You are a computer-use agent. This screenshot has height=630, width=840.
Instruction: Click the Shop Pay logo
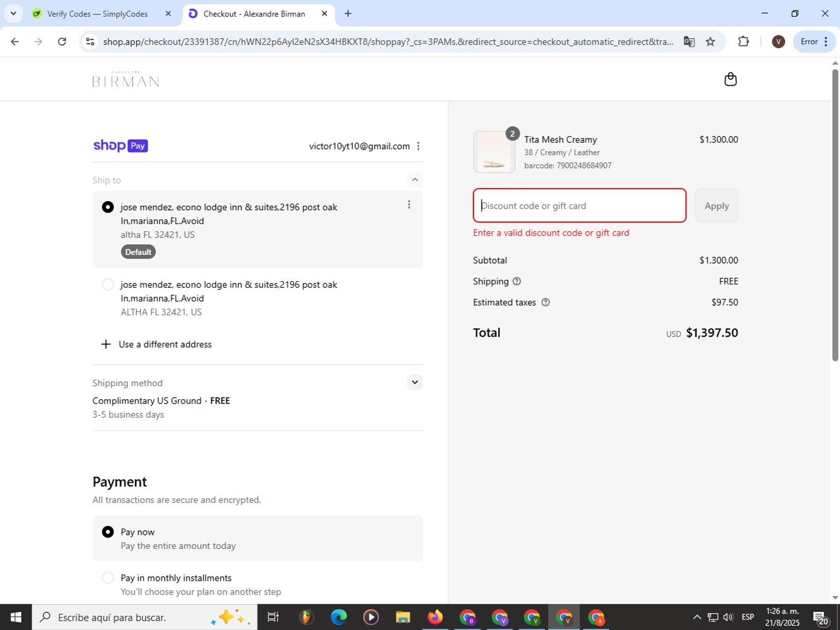(x=120, y=146)
